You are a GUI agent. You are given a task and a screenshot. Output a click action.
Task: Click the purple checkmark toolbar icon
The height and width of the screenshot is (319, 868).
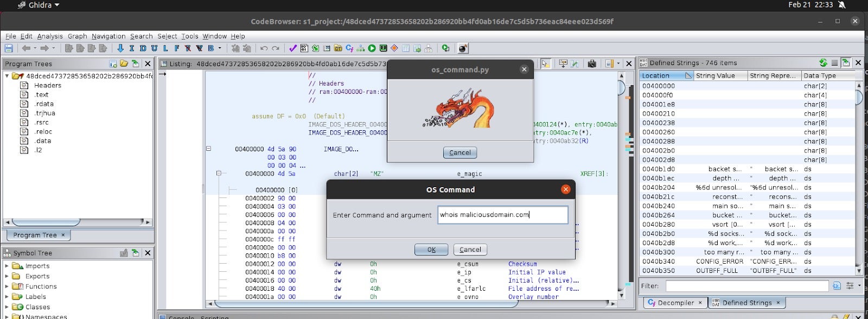coord(292,48)
